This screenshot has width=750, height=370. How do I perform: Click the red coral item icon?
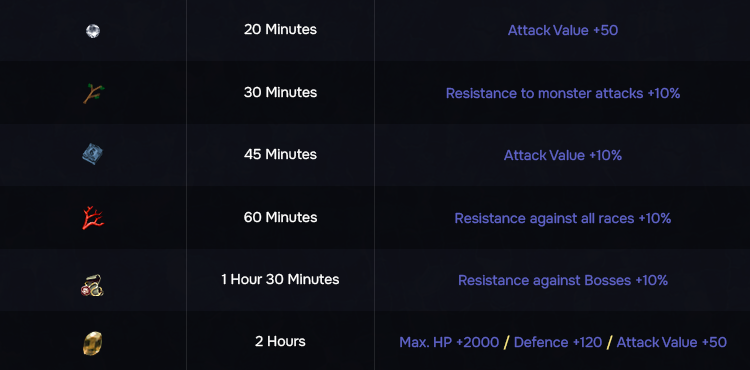(93, 218)
